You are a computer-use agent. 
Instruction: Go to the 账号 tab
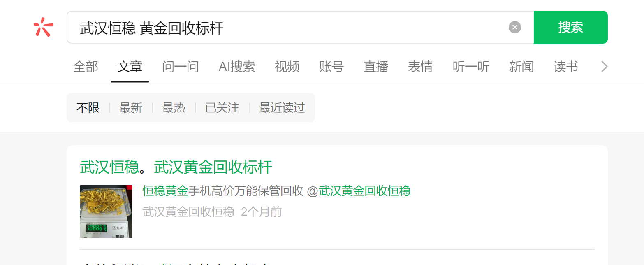[331, 66]
